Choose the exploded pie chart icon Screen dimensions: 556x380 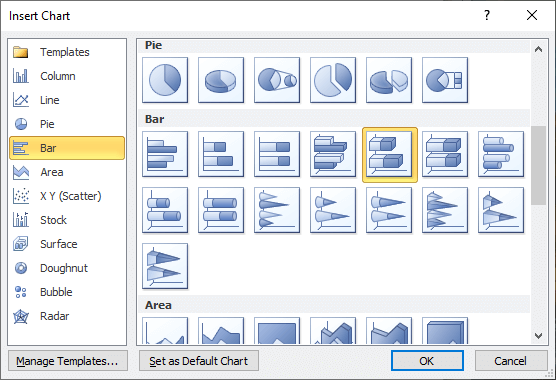pos(333,80)
